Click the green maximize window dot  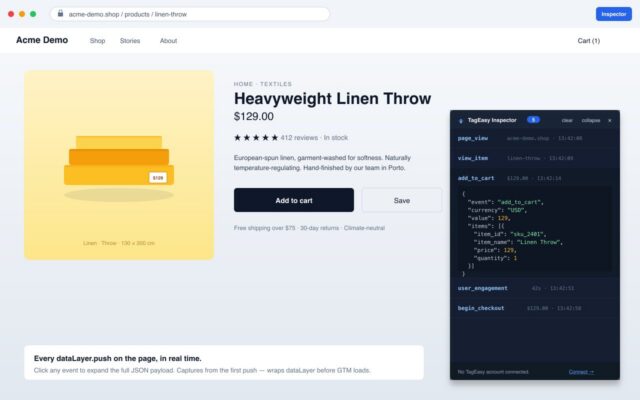33,14
